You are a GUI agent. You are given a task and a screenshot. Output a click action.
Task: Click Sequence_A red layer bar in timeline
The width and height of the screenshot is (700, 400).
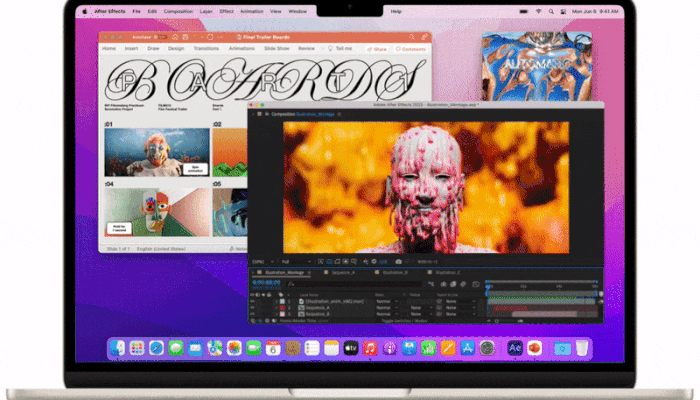511,308
